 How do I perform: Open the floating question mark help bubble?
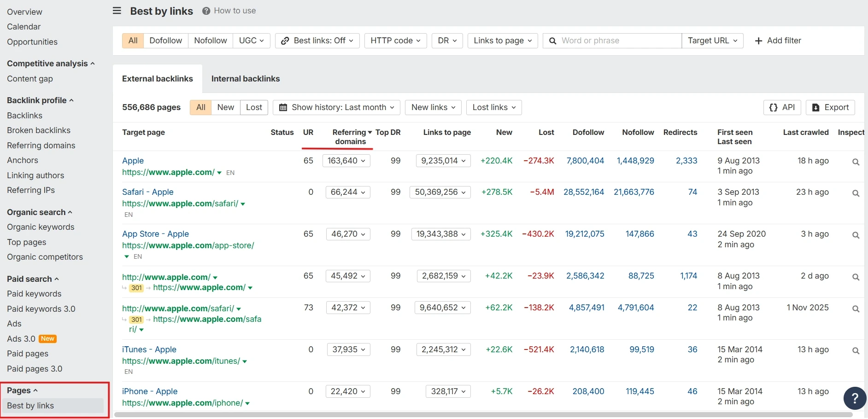pyautogui.click(x=855, y=398)
